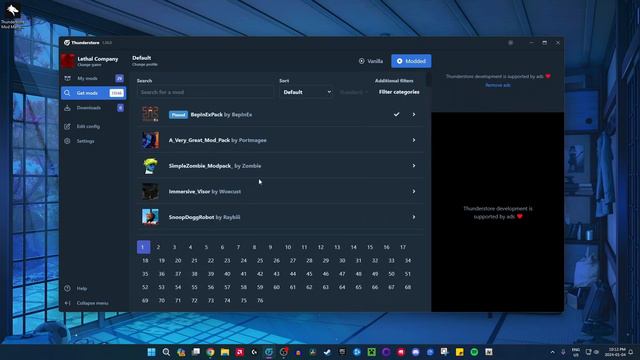Open the Minecraft icon in the taskbar
640x360 pixels.
371,352
